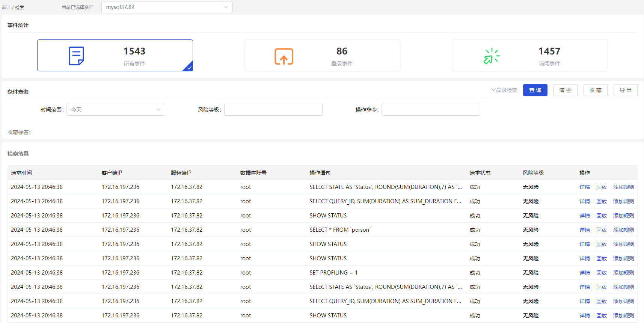Click 添加规则 for the SET PROFILING row
The image size is (644, 323).
[623, 273]
